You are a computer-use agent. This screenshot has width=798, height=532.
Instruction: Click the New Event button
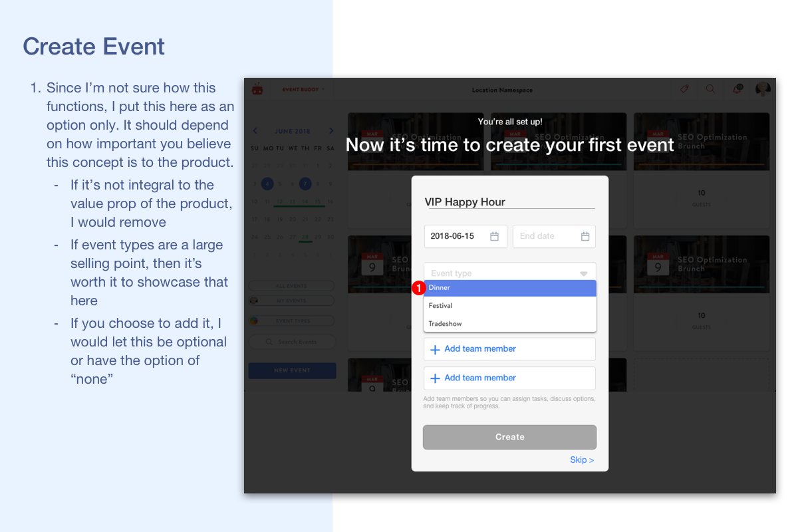[x=292, y=370]
